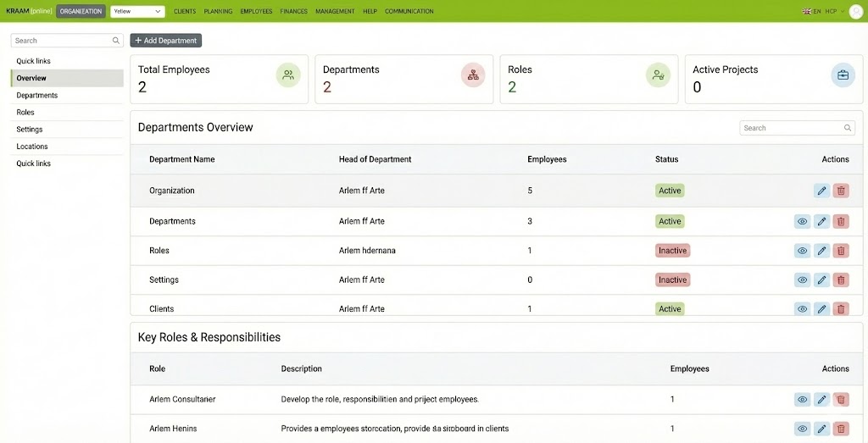
Task: Open the Clients menu
Action: coord(185,11)
